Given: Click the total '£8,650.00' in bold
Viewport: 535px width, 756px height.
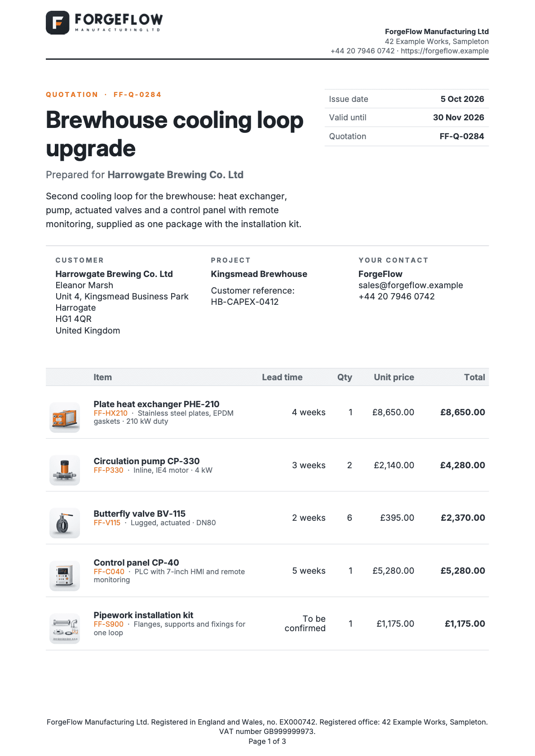Looking at the screenshot, I should (463, 412).
